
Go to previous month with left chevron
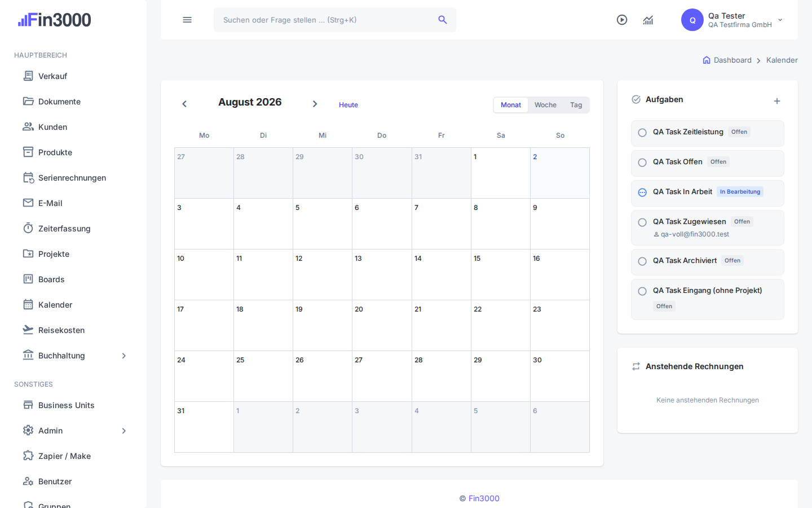tap(184, 104)
